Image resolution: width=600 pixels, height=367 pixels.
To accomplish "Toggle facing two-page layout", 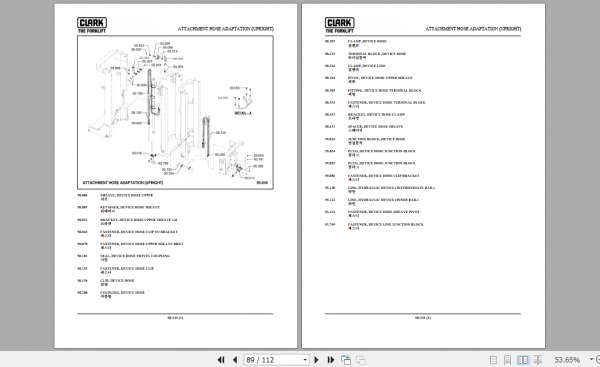I will point(523,360).
